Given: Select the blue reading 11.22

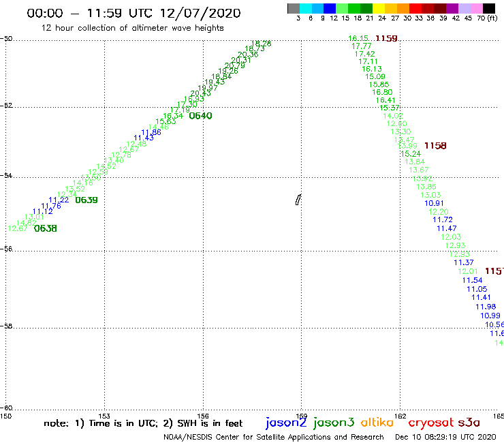Looking at the screenshot, I should (59, 200).
